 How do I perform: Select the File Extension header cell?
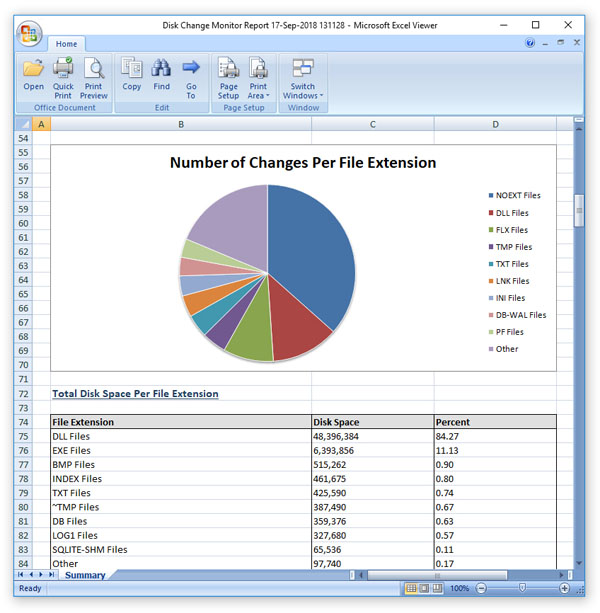point(181,422)
